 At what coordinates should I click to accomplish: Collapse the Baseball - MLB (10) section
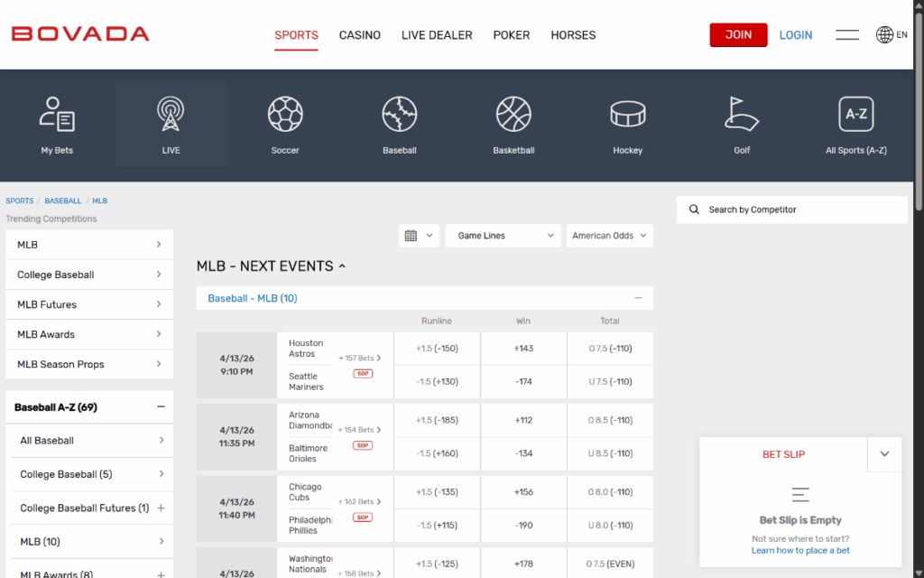click(638, 298)
